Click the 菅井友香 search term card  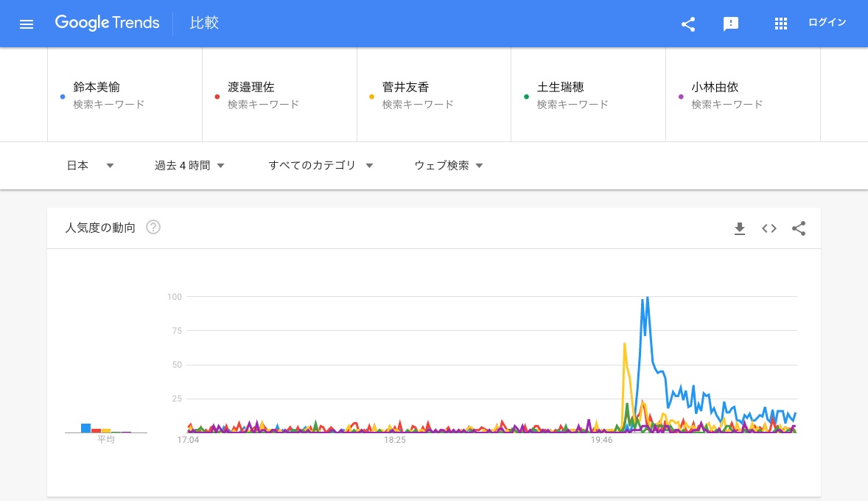coord(435,95)
